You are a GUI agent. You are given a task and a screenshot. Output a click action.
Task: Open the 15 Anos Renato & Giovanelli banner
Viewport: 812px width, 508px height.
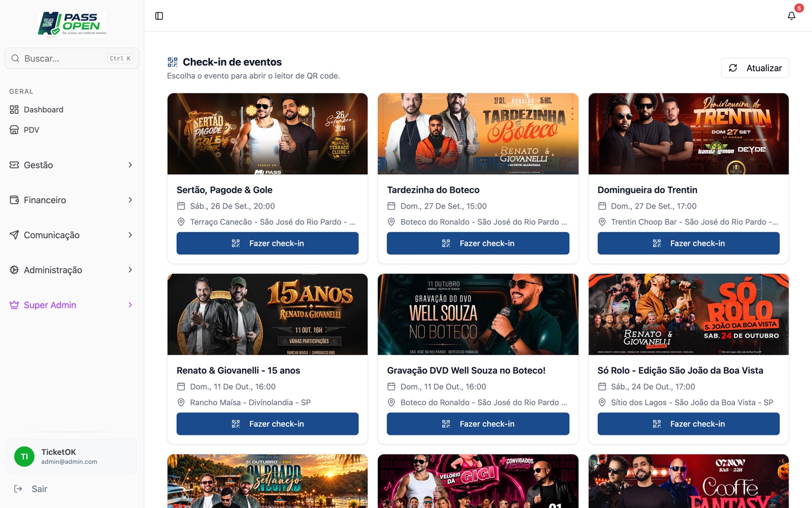267,314
